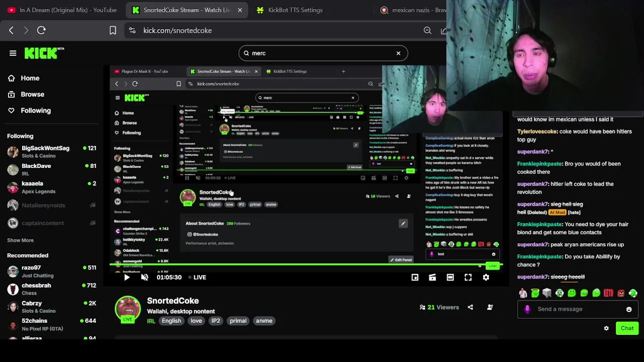Clear the 'merc' search with the X
This screenshot has height=362, width=644.
point(398,53)
